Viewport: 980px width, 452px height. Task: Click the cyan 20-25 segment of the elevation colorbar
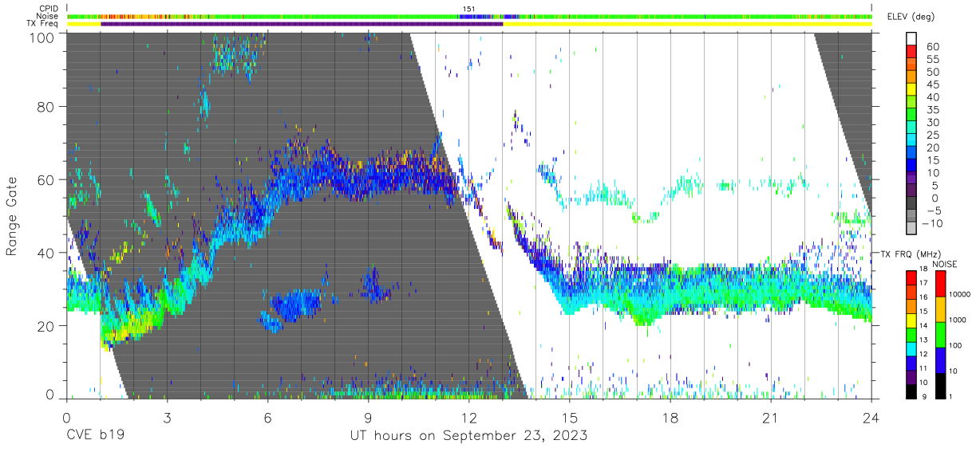[911, 141]
